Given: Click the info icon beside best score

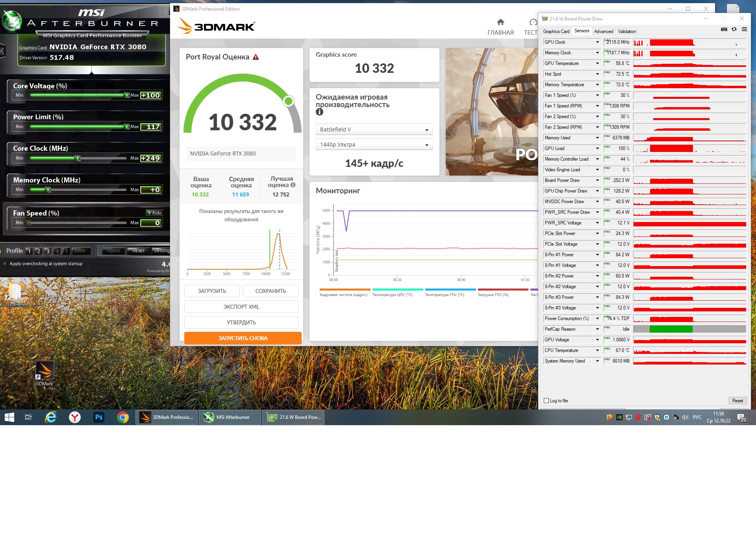Looking at the screenshot, I should [x=293, y=185].
